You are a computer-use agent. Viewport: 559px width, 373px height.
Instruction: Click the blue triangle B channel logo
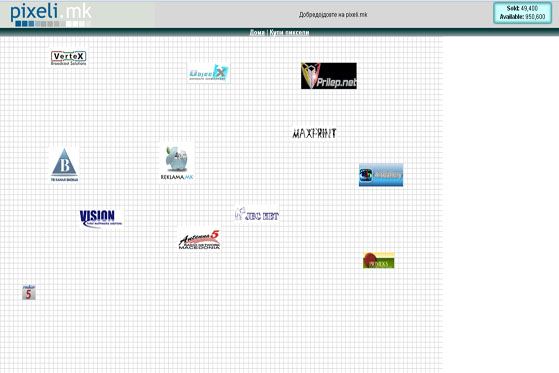click(64, 165)
